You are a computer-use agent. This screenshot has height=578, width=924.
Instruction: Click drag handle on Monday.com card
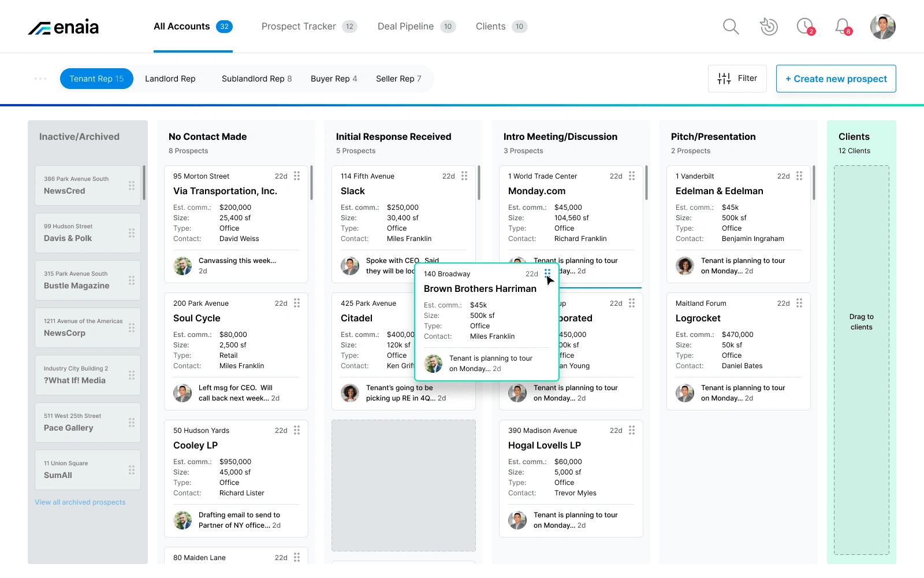coord(632,176)
